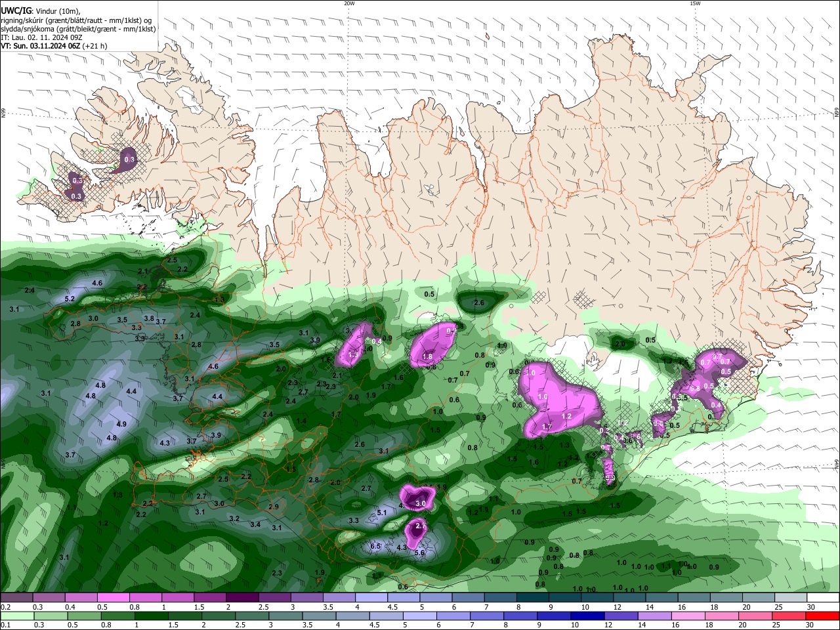The image size is (840, 630).
Task: Click the '15W' longitude label
Action: (x=695, y=3)
